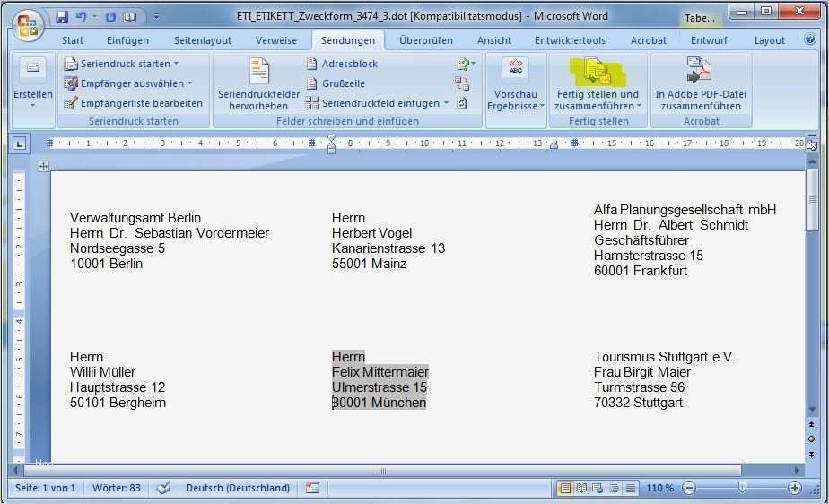This screenshot has height=504, width=829.
Task: Switch to the Ansicht tab
Action: [493, 40]
